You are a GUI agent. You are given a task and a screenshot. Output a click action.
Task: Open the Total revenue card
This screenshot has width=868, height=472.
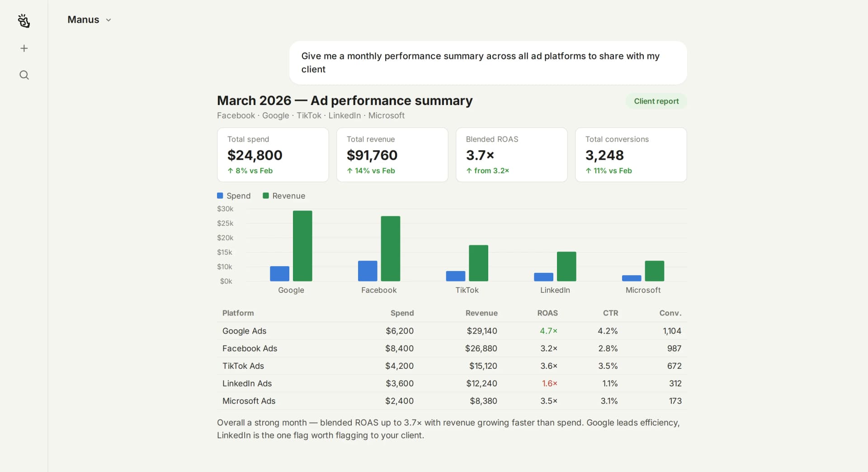point(392,155)
